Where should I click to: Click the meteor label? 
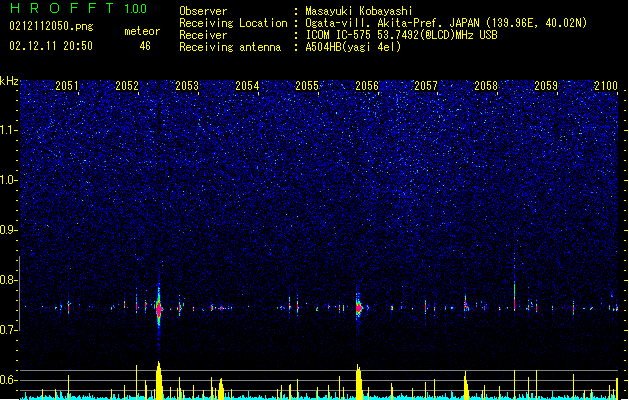point(142,31)
